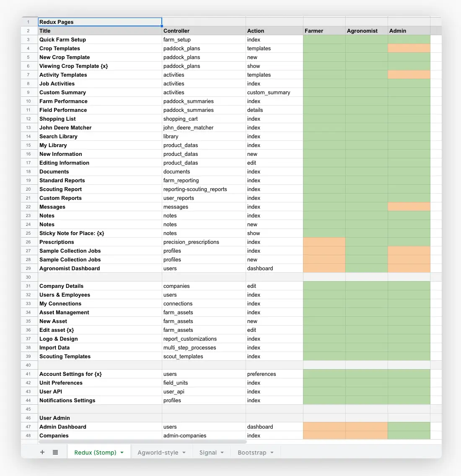This screenshot has height=476, width=461.
Task: Click the Search Library cell
Action: pyautogui.click(x=100, y=136)
